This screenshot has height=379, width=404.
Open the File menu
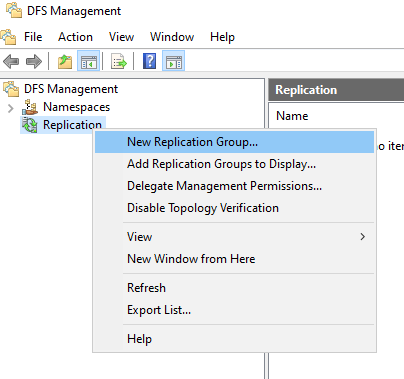coord(33,37)
